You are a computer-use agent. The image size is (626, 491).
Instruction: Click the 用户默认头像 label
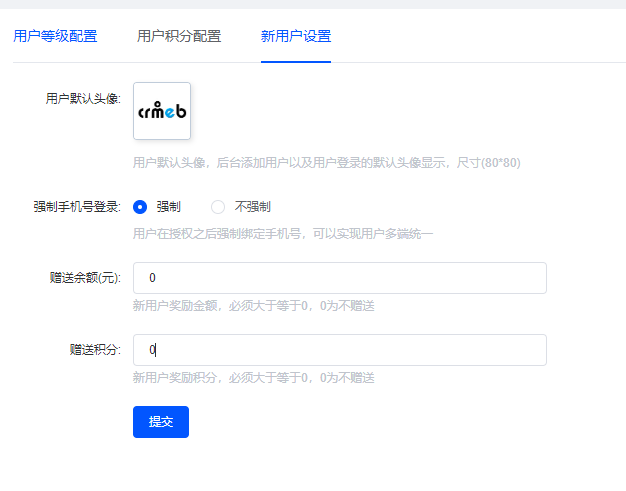click(83, 99)
